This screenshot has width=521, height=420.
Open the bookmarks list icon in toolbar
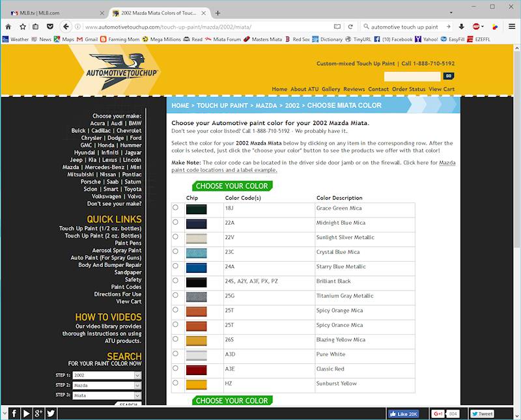[x=36, y=27]
